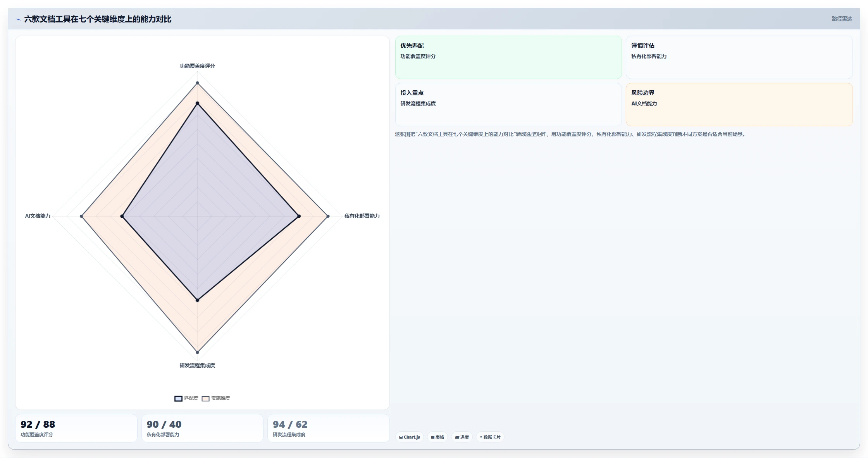Click the 路径雷达 label in the header

842,19
